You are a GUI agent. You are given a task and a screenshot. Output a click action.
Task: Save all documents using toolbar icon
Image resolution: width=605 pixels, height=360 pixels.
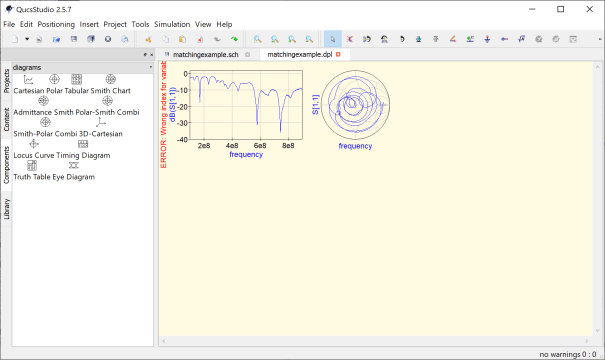tap(91, 39)
